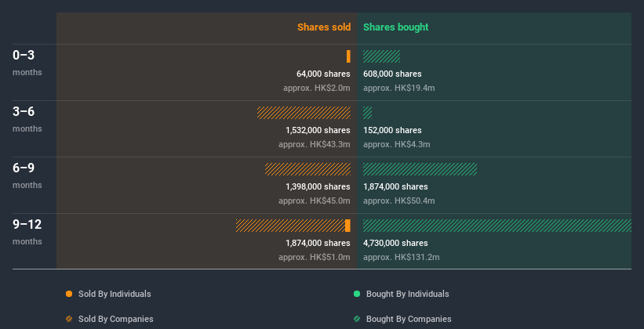
Task: Click the 152,000 shares value
Action: pyautogui.click(x=393, y=130)
